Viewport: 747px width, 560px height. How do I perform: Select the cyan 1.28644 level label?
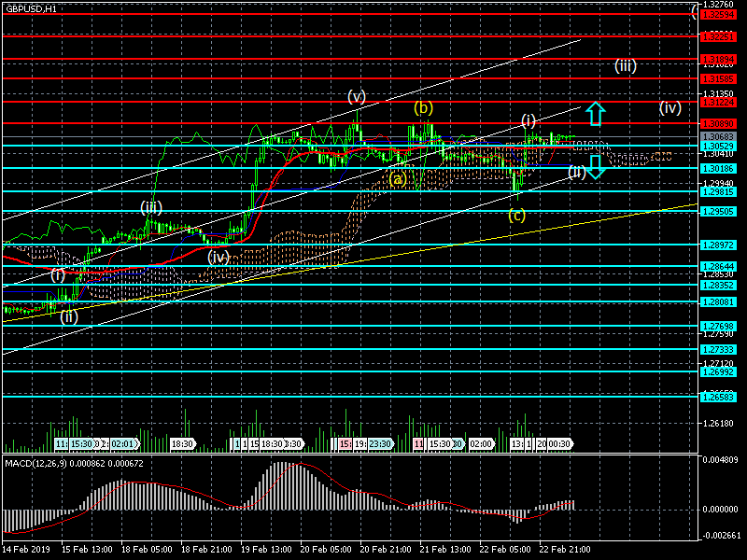point(718,266)
